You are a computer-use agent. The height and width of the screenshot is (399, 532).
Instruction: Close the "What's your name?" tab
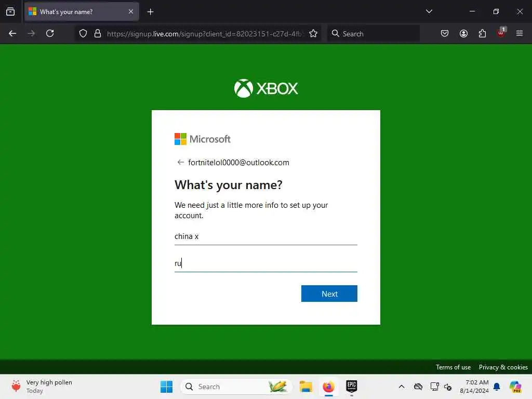130,11
